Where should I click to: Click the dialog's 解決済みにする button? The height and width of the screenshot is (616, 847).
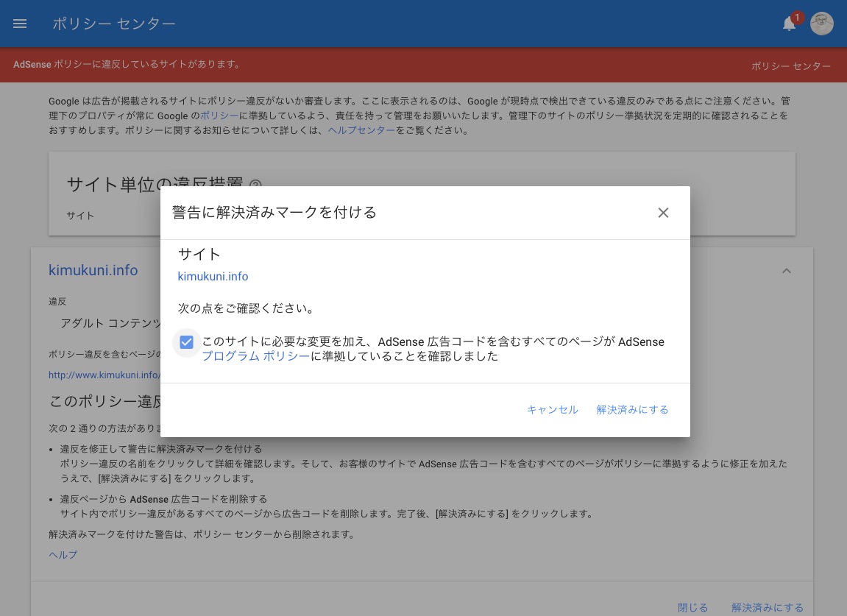click(x=632, y=410)
